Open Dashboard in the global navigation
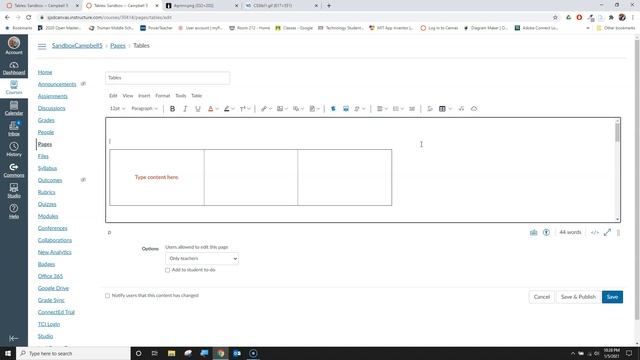 [x=14, y=68]
